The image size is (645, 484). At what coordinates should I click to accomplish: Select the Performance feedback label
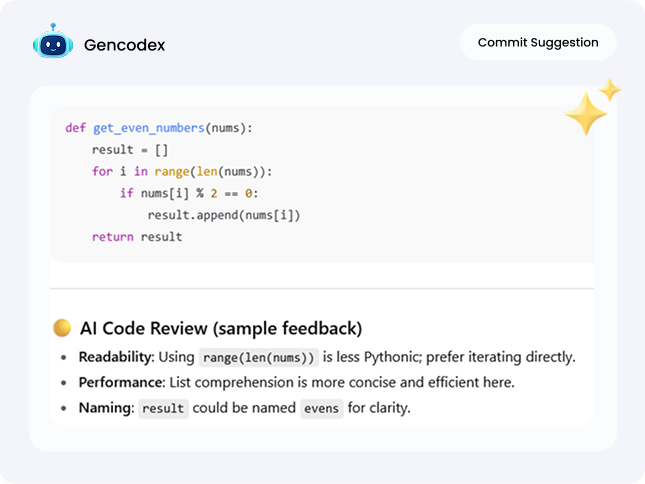tap(122, 382)
